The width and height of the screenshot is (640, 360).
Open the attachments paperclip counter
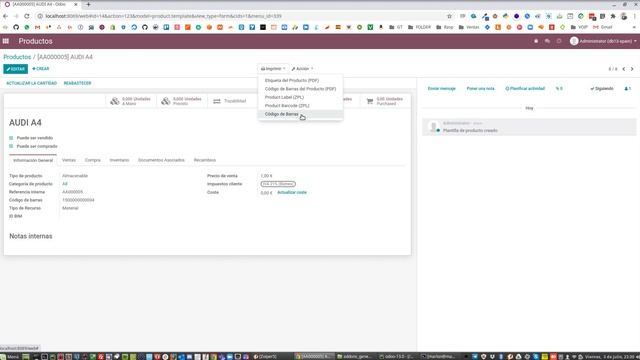[x=559, y=89]
